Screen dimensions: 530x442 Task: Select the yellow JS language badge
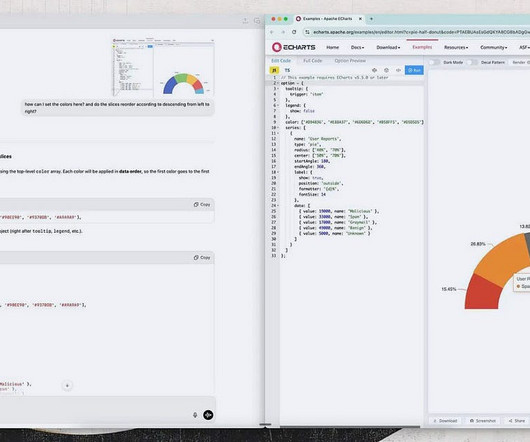274,70
